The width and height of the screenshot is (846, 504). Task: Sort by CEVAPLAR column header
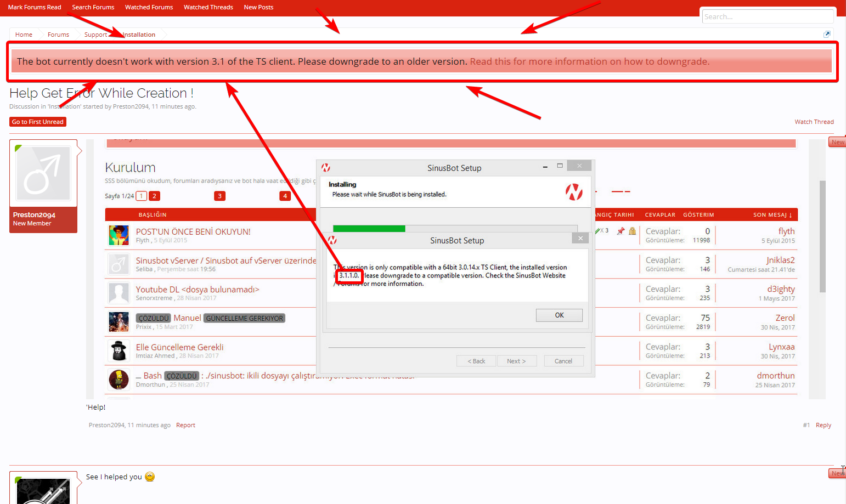(x=660, y=215)
